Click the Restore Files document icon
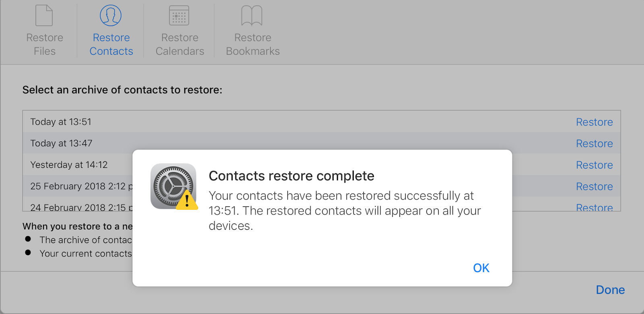This screenshot has height=314, width=644. pyautogui.click(x=44, y=16)
